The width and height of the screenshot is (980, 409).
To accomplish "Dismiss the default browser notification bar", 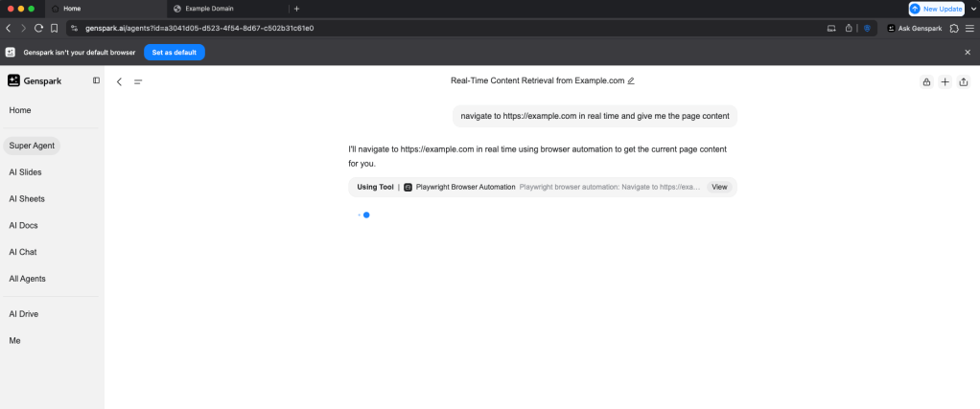I will [x=968, y=53].
